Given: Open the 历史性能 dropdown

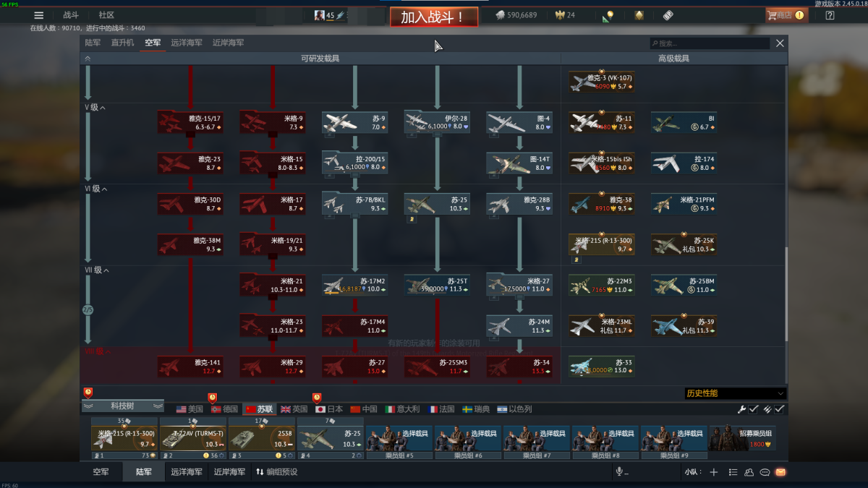Looking at the screenshot, I should (x=735, y=393).
